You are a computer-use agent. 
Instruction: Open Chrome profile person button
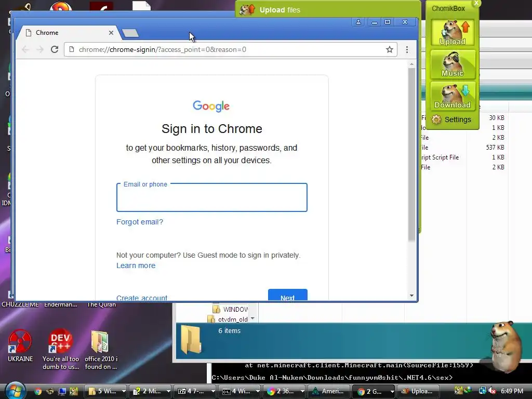coord(358,22)
